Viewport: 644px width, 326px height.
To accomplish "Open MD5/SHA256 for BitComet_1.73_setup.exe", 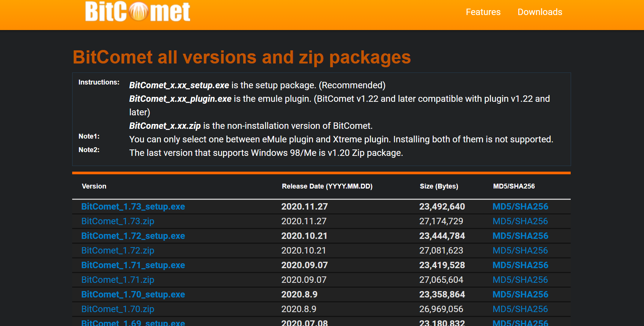I will [520, 207].
